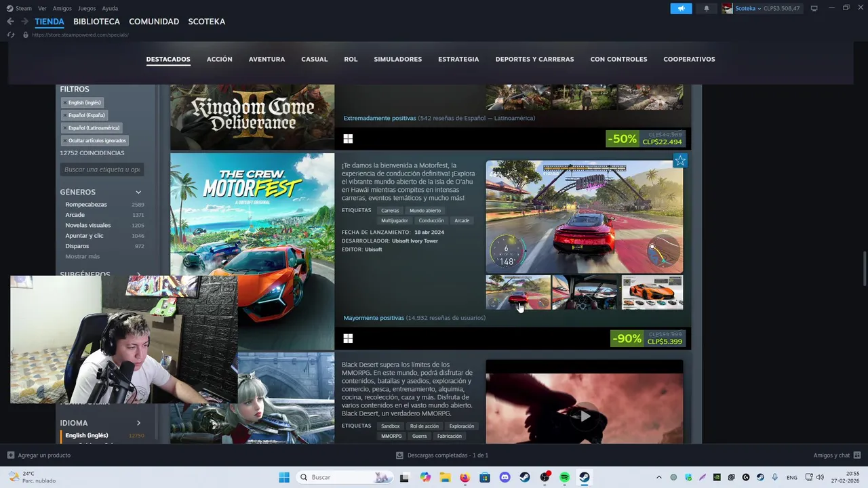This screenshot has height=488, width=868.
Task: Open the Juegos menu
Action: click(87, 8)
